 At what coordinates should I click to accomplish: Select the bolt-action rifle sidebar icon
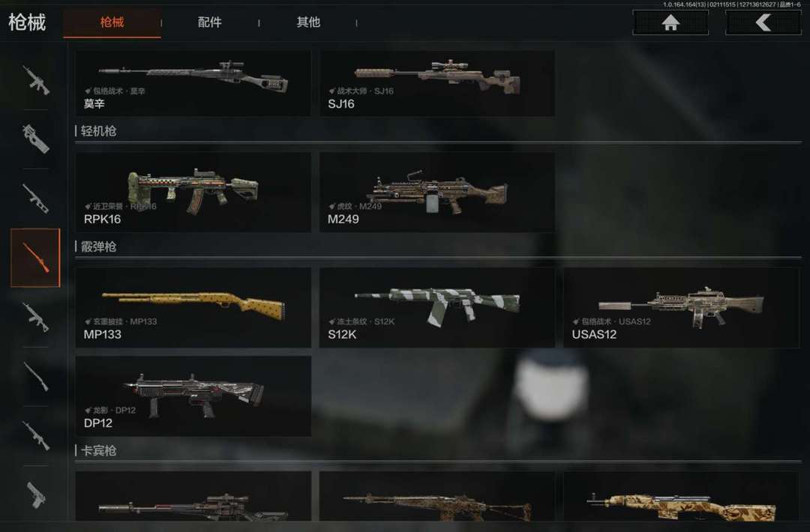point(36,377)
